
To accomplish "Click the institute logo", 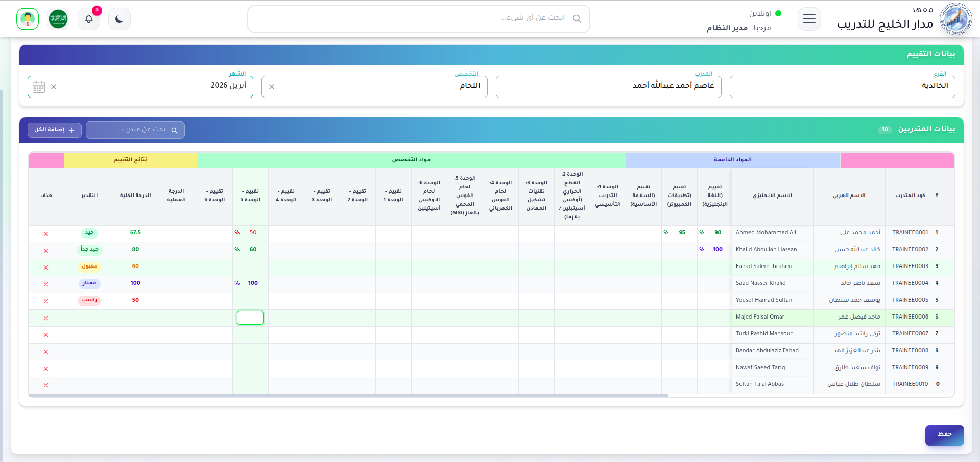I will (x=955, y=19).
